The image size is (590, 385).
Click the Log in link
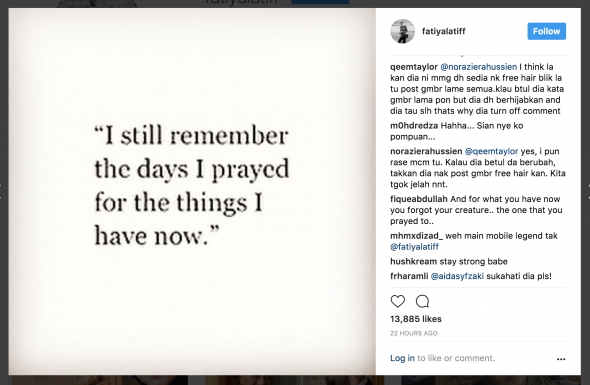pyautogui.click(x=402, y=358)
